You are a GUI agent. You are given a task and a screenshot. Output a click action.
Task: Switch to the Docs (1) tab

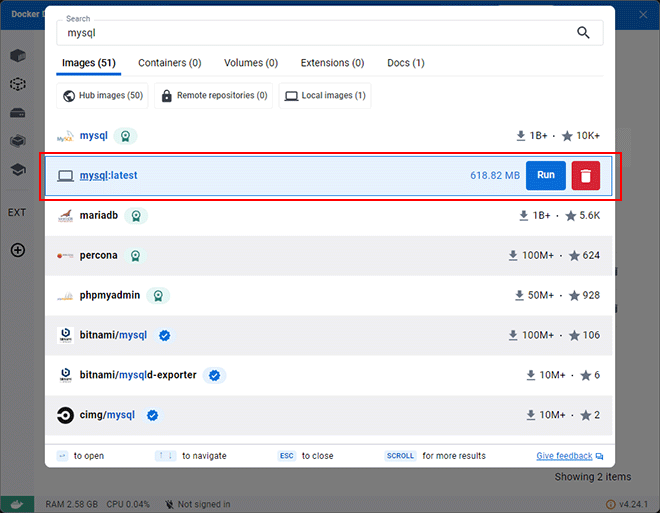[406, 63]
